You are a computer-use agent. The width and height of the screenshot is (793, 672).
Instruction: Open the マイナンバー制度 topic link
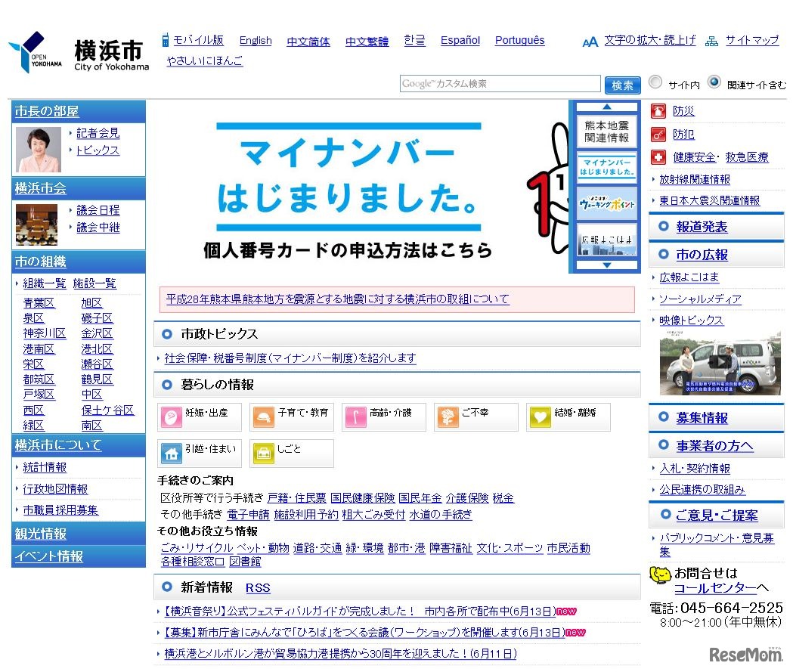(290, 358)
